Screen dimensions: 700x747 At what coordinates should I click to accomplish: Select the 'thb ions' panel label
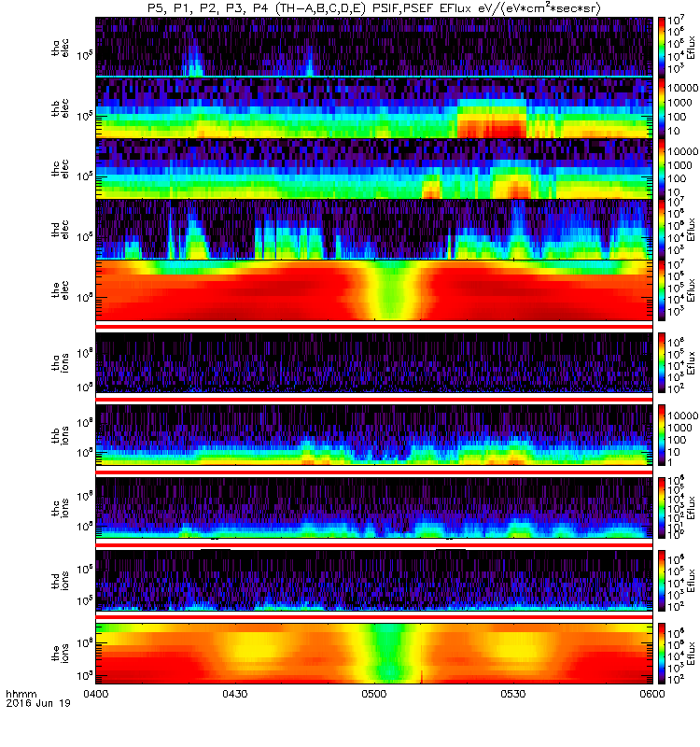60,435
